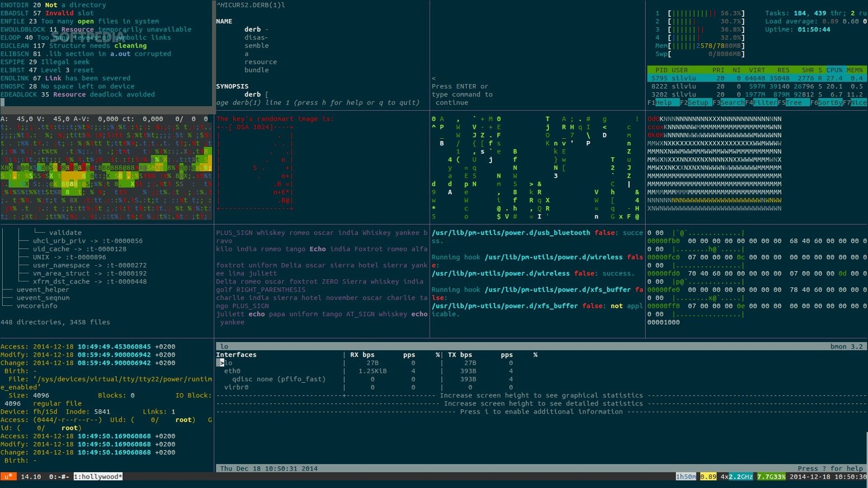Select the virbr0 interface in bmon
The image size is (868, 488).
click(236, 387)
